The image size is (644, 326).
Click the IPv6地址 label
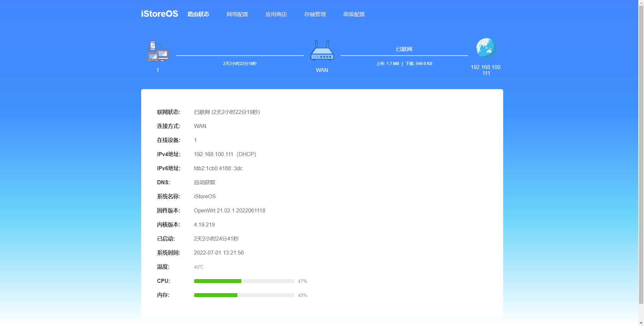point(169,168)
